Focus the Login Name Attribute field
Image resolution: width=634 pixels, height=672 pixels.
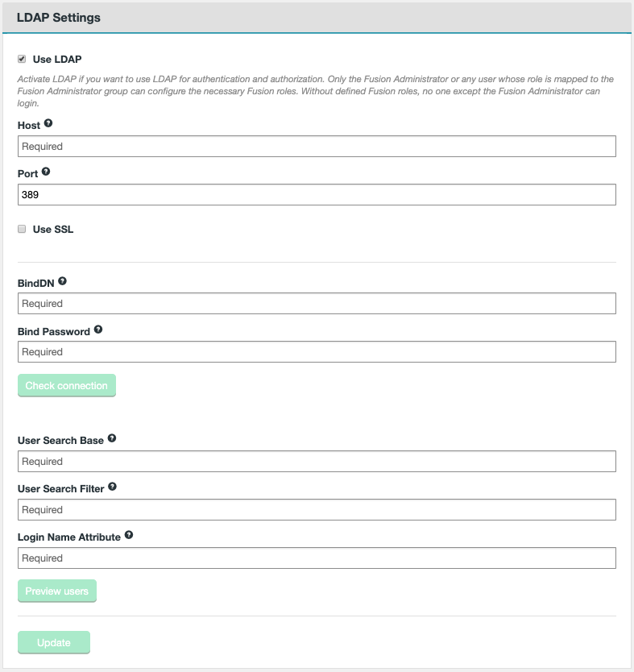(317, 558)
